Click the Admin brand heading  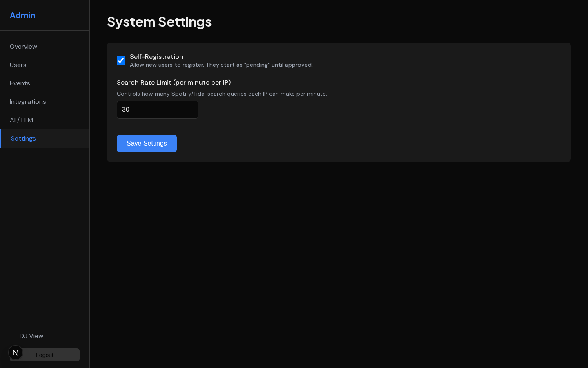coord(22,15)
